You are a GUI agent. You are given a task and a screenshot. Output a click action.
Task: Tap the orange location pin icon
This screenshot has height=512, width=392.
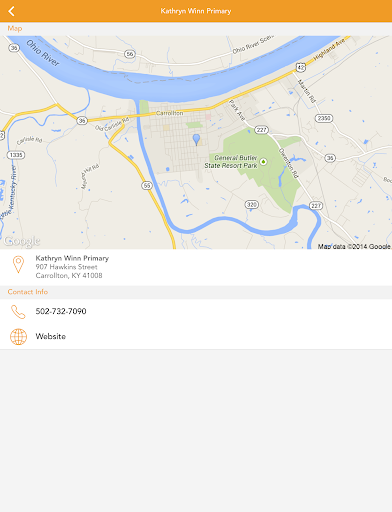point(18,264)
